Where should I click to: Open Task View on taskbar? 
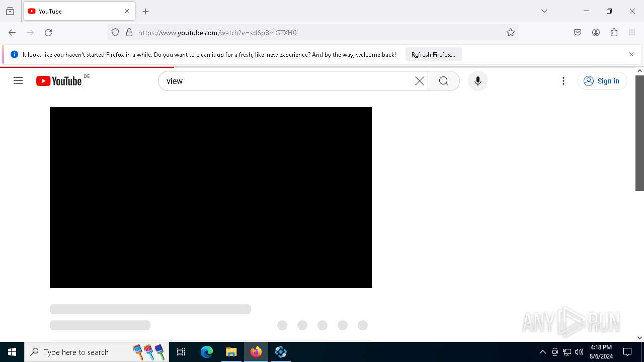(x=181, y=352)
